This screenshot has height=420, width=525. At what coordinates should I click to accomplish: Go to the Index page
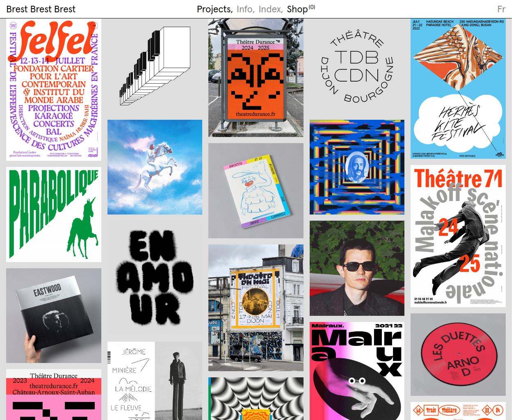[x=271, y=9]
